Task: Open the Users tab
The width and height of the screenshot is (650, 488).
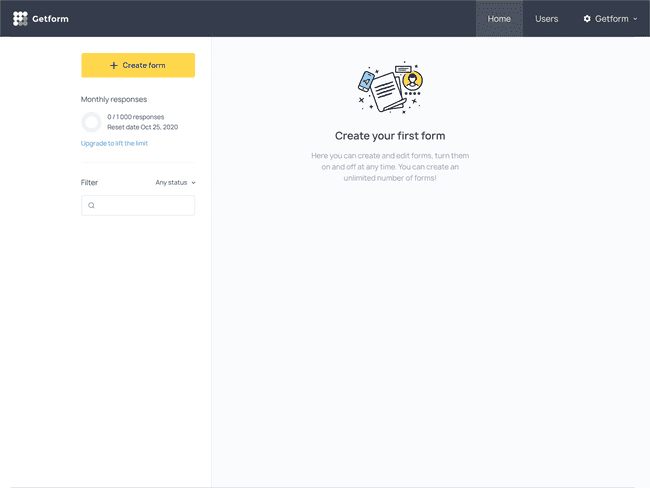Action: pos(546,19)
